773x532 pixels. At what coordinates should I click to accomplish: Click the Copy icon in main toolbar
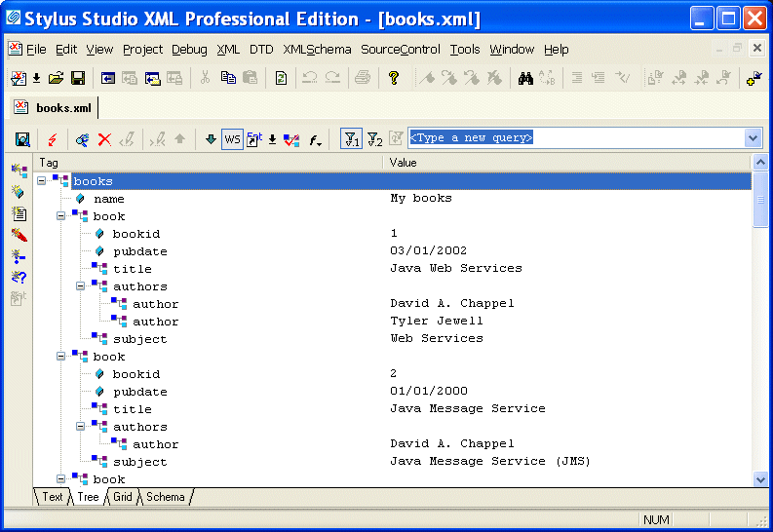coord(228,79)
